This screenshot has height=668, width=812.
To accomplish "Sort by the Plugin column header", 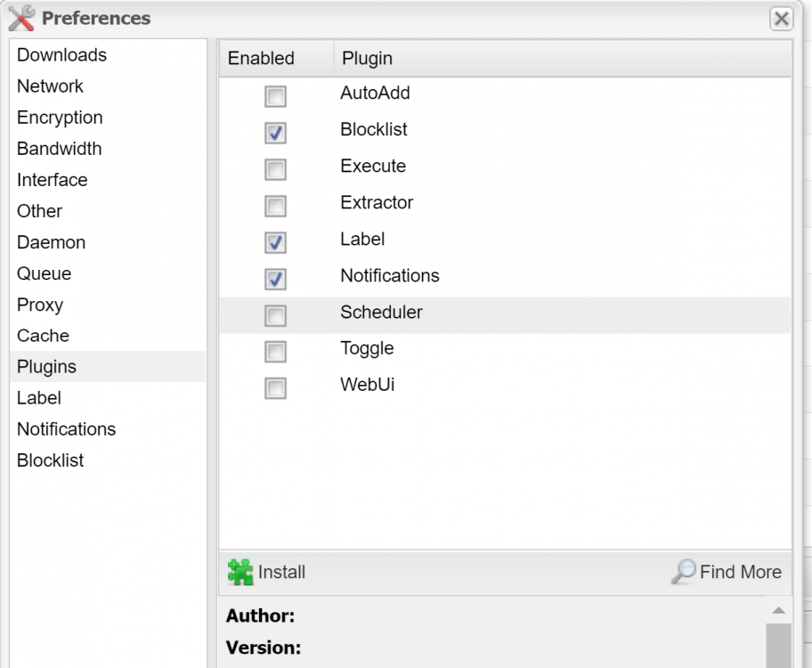I will (x=563, y=58).
